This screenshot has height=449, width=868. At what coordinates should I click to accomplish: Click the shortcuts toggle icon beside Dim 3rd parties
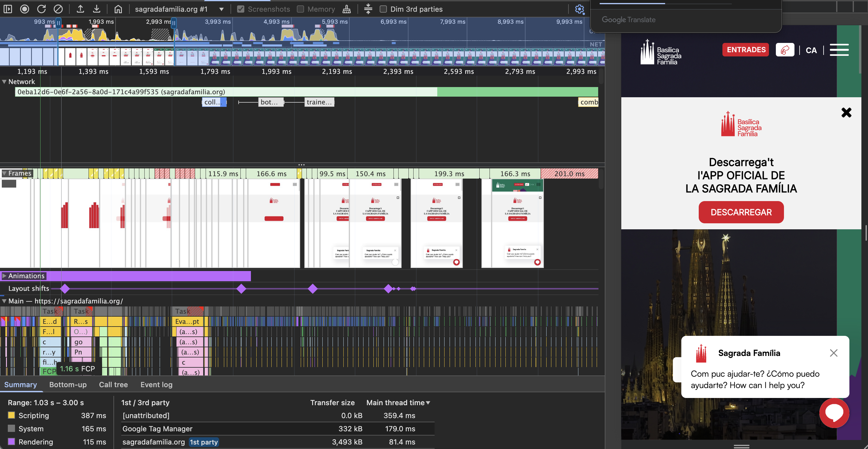click(368, 9)
